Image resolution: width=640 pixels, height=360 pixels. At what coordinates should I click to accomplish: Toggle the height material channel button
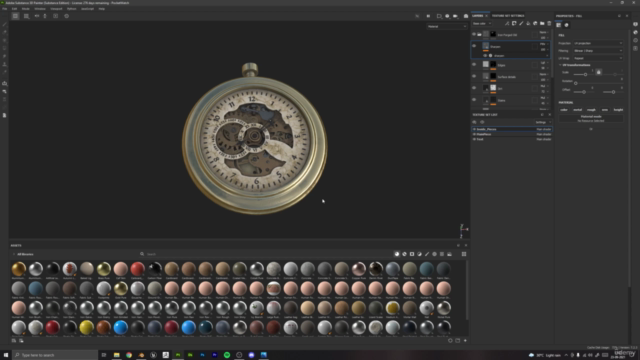pyautogui.click(x=618, y=109)
